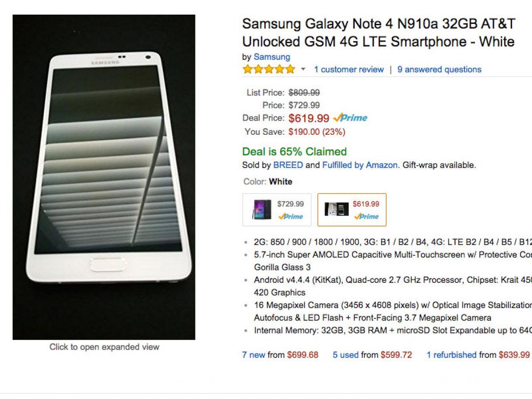532x399 pixels.
Task: Click the Prime logo beside Deal Price
Action: (350, 118)
